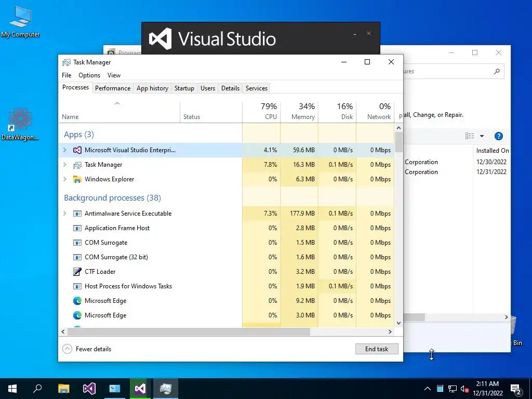
Task: Switch to the Performance tab
Action: 113,88
